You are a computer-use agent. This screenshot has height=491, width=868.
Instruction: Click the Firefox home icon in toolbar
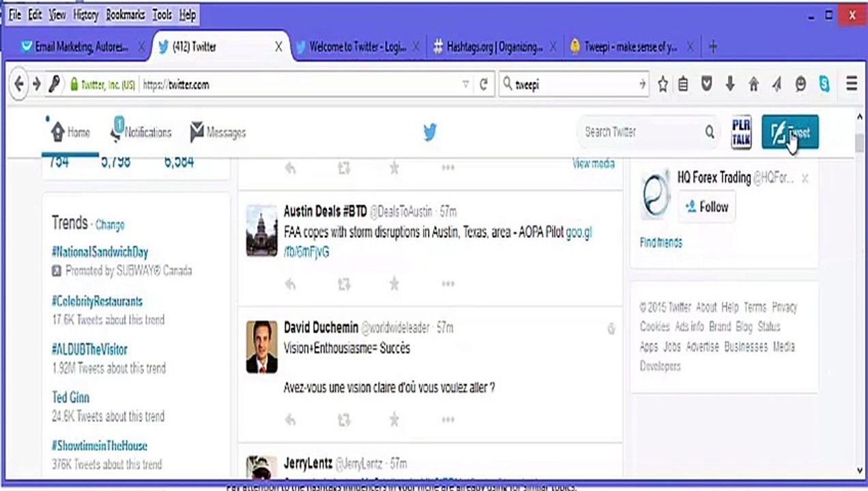point(753,85)
